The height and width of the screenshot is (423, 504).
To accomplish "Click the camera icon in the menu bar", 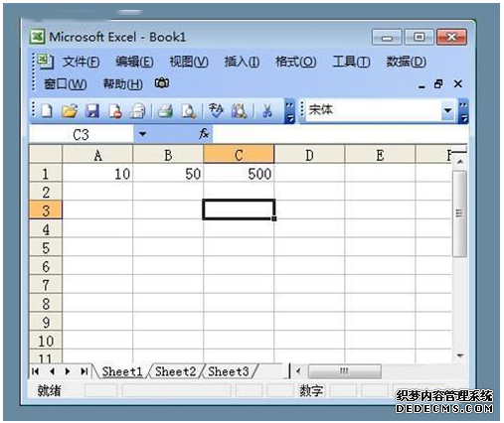I will coord(162,83).
